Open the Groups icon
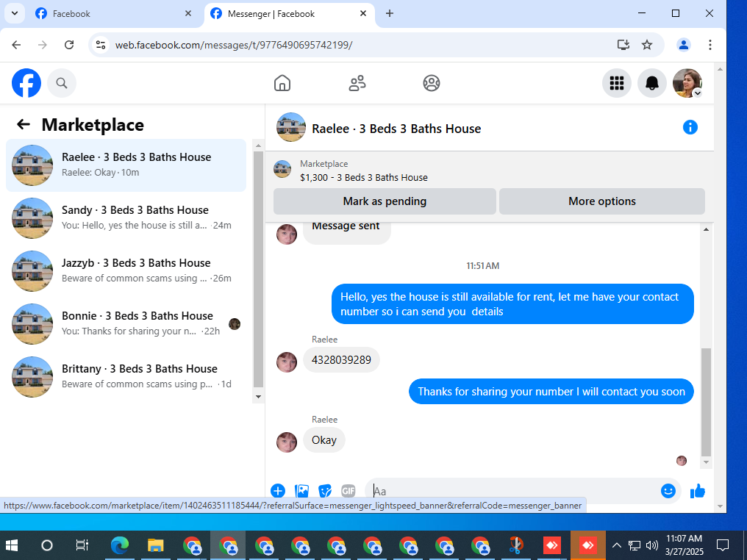Image resolution: width=747 pixels, height=560 pixels. (431, 83)
